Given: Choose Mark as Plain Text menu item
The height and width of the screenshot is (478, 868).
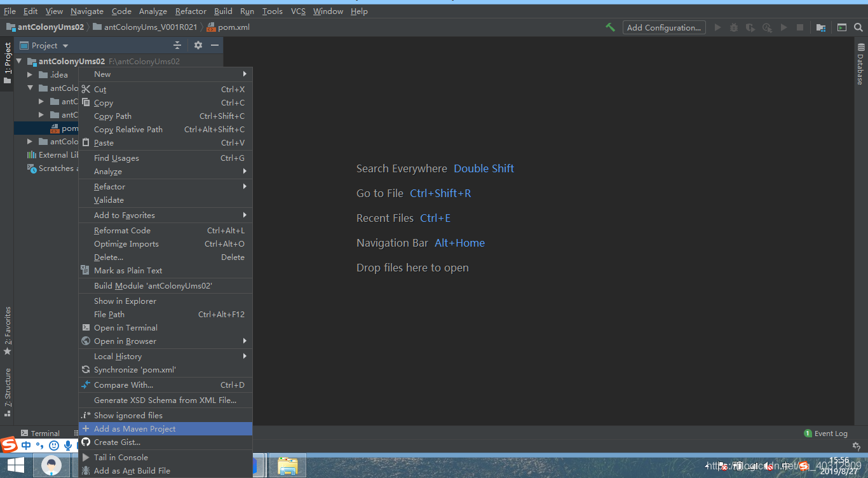Looking at the screenshot, I should coord(165,270).
